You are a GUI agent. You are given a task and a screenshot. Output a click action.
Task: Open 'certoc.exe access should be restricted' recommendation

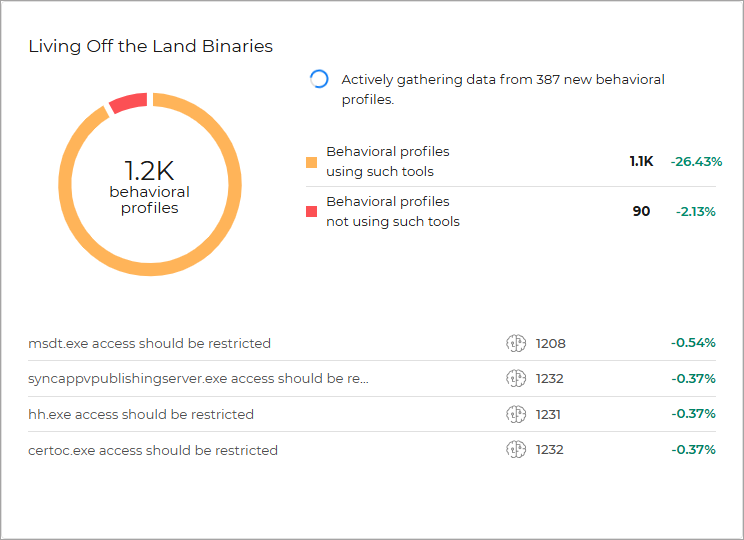click(x=153, y=450)
